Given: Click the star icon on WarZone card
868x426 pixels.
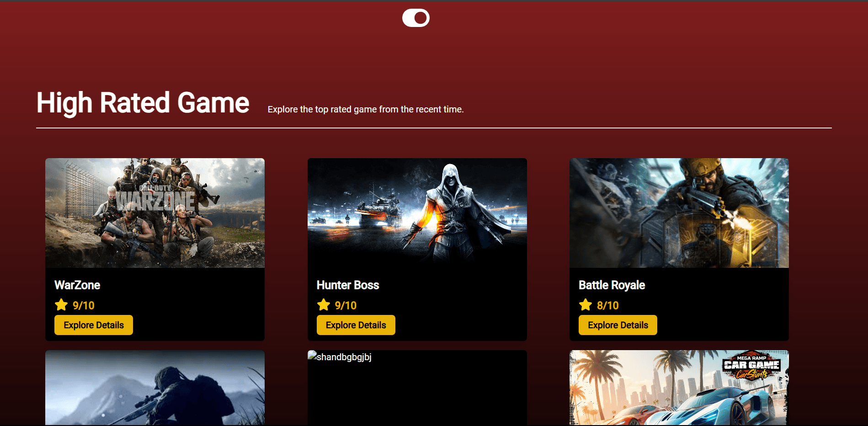Looking at the screenshot, I should (x=61, y=305).
